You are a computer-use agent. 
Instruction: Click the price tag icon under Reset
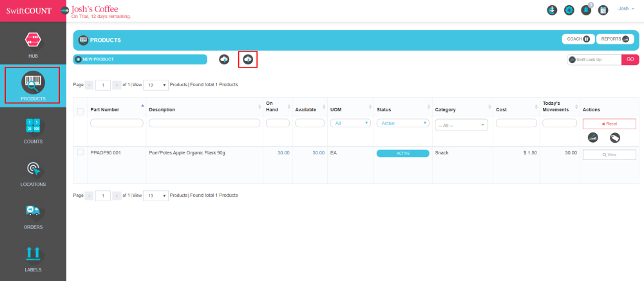(615, 138)
